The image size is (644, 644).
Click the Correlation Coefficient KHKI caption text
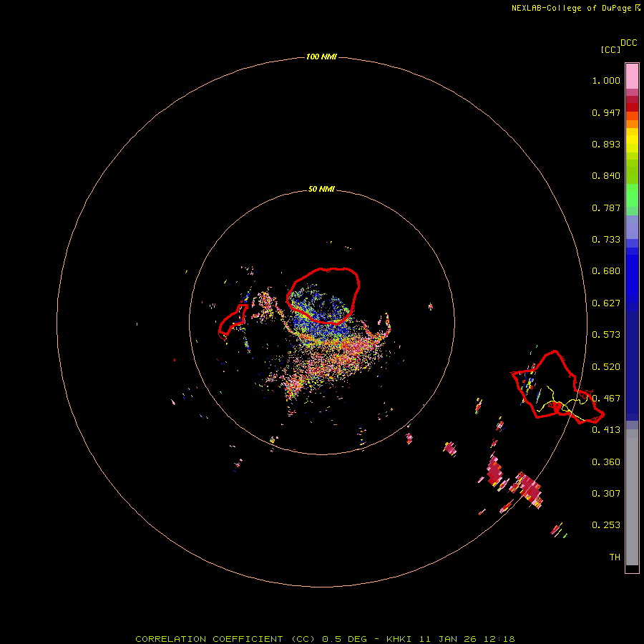pyautogui.click(x=325, y=639)
